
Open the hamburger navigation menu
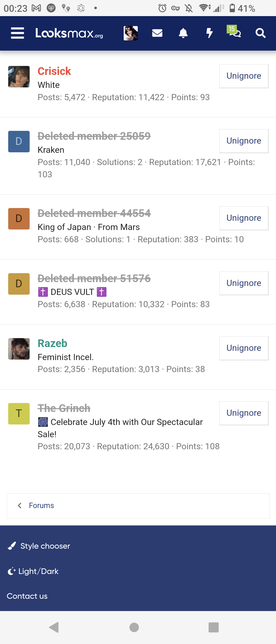coord(17,33)
